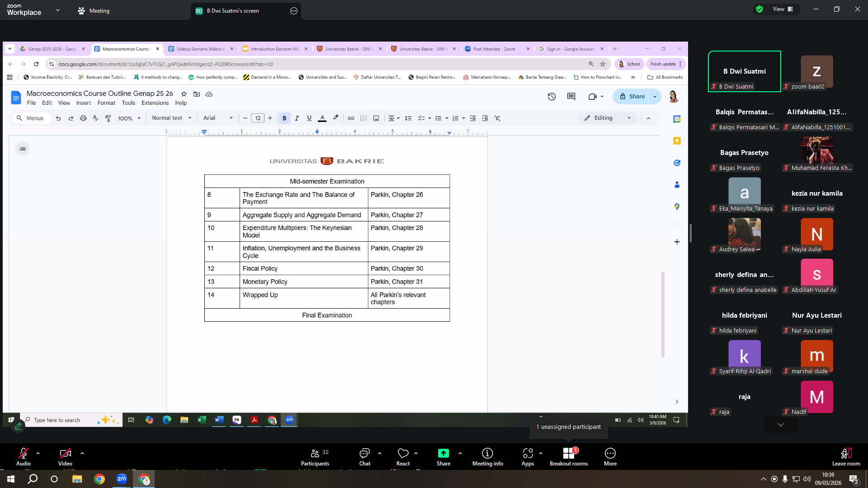Open the Meeting info panel

487,457
